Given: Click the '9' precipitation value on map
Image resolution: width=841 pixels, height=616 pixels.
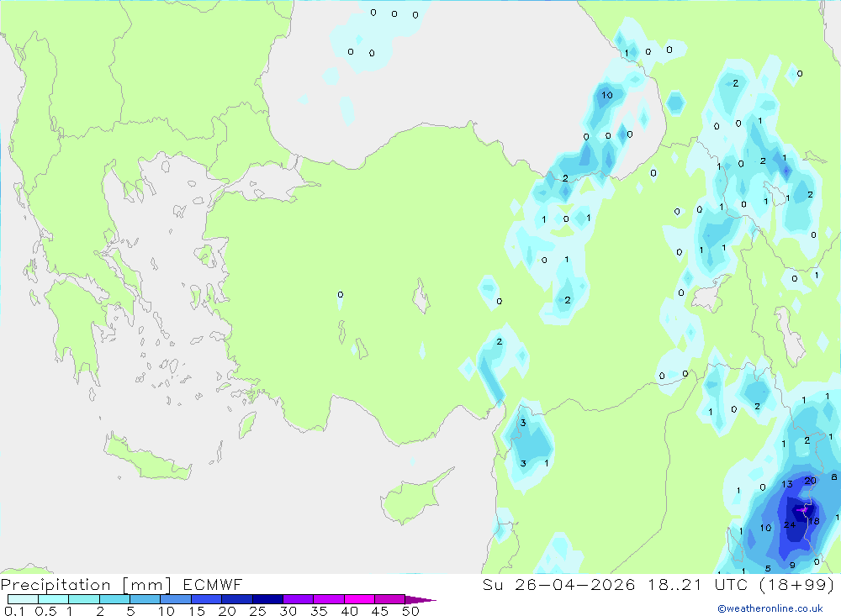Looking at the screenshot, I should click(x=792, y=565).
